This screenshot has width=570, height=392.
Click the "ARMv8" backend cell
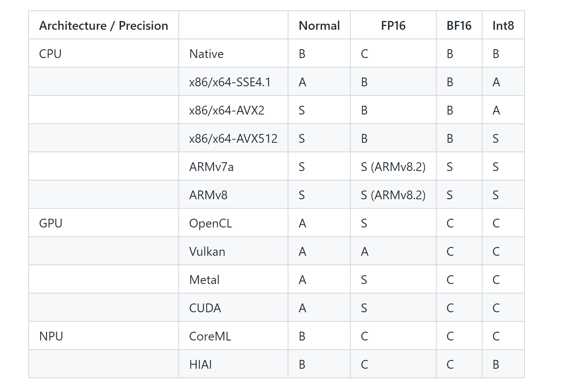click(208, 195)
